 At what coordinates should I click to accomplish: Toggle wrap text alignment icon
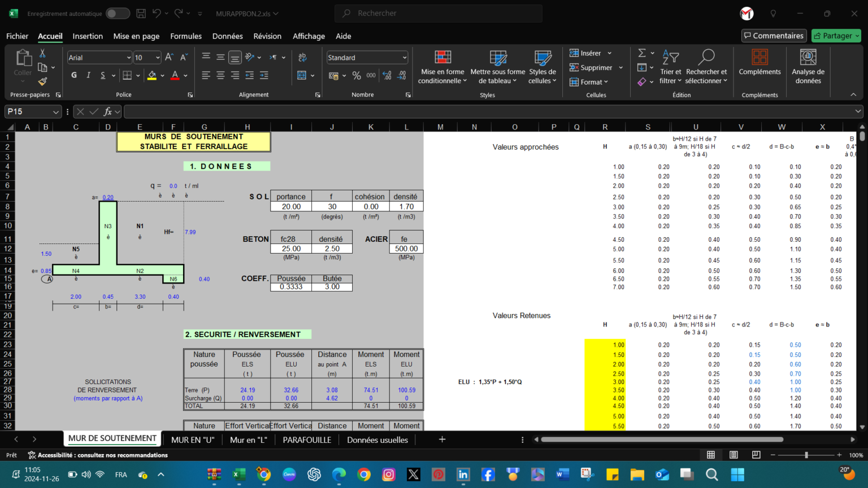(x=302, y=57)
